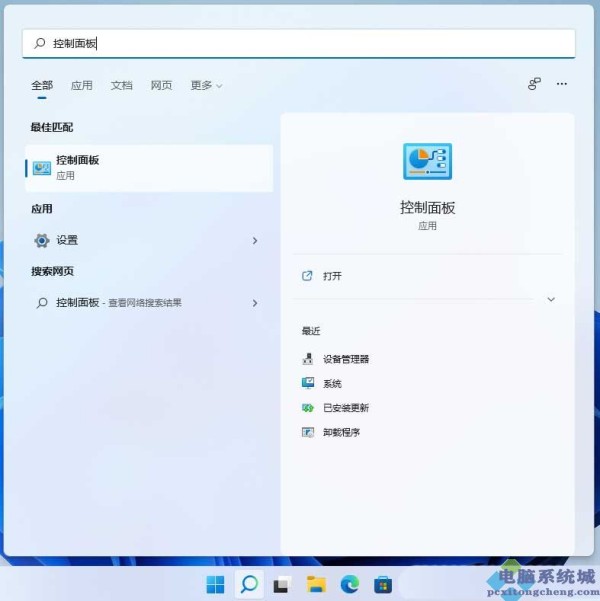
Task: Open the 控制面板 best match result
Action: (149, 168)
